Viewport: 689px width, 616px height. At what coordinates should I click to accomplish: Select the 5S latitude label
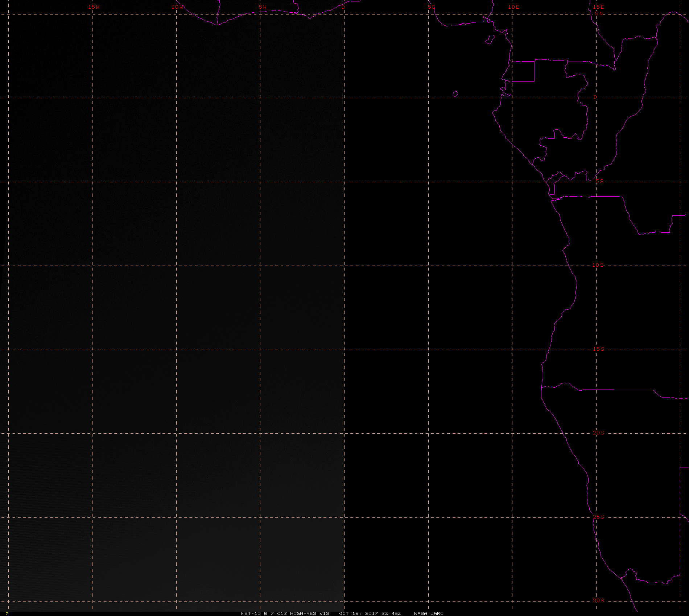(x=600, y=181)
